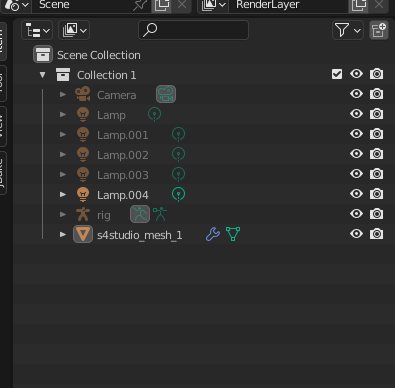The width and height of the screenshot is (395, 388).
Task: Click the pose icon beside rig
Action: coord(140,214)
